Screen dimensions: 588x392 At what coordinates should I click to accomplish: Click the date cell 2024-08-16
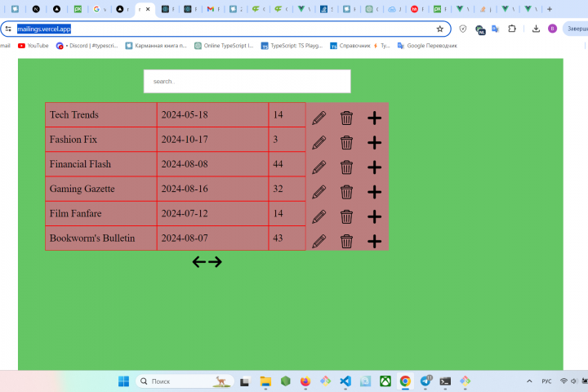[x=212, y=189]
